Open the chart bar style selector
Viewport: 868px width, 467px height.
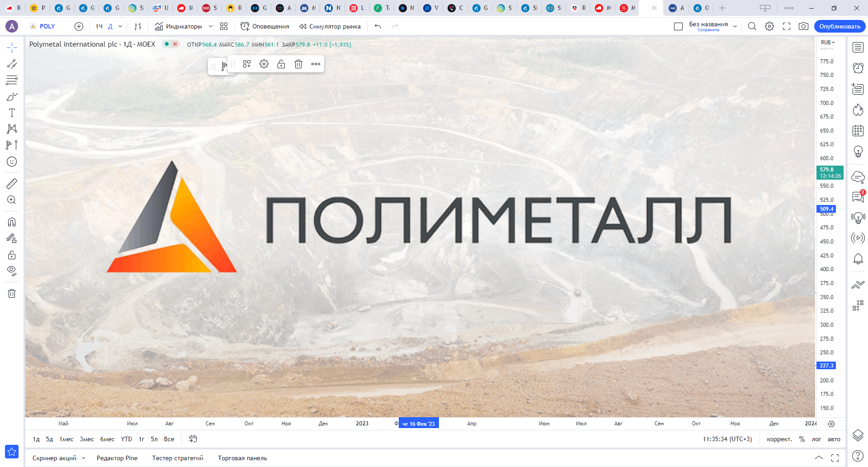(x=138, y=26)
